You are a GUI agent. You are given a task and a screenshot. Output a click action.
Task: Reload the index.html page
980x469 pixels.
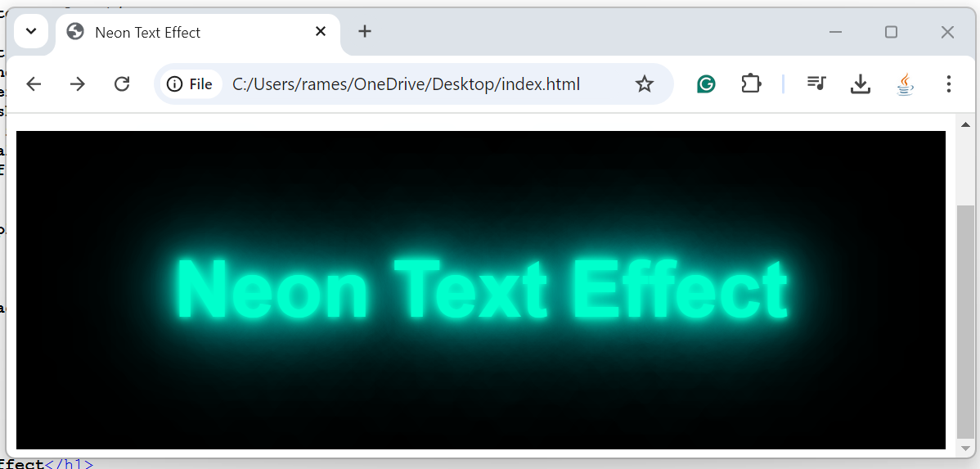coord(122,83)
